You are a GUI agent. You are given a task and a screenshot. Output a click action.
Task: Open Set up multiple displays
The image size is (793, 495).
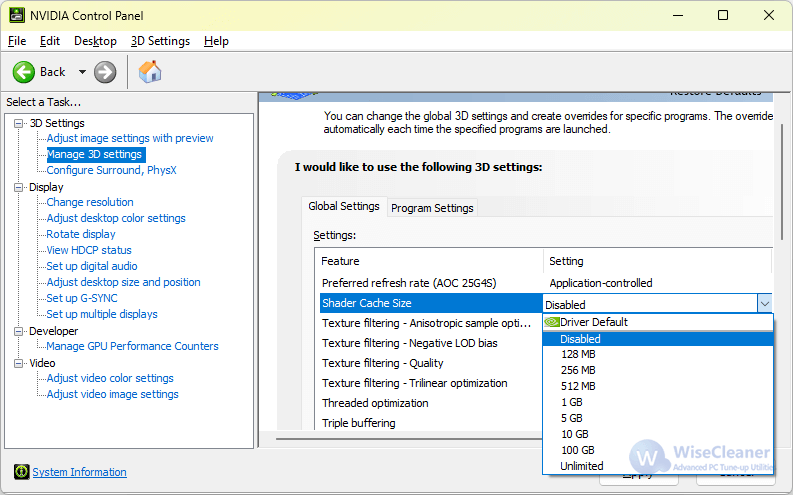point(102,314)
